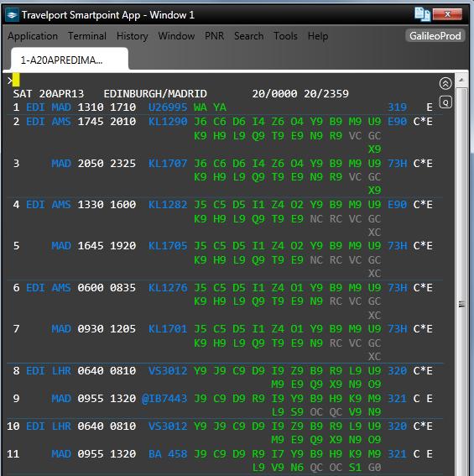Click flight number @IB7443
The image size is (474, 476).
point(164,398)
